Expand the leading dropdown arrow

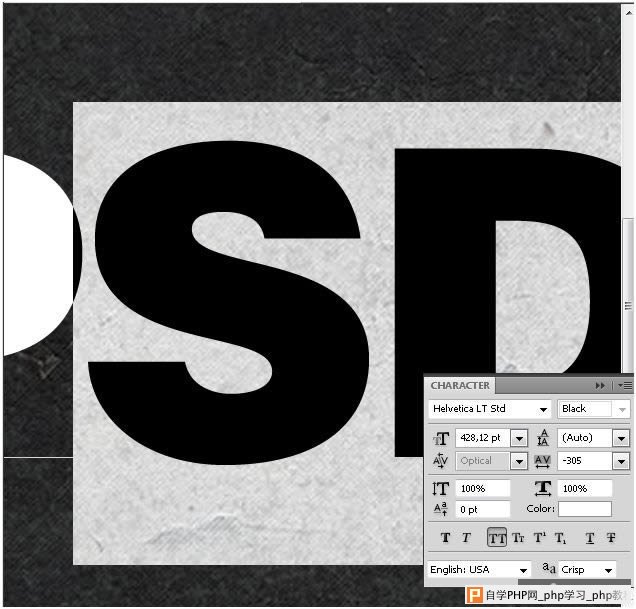tap(621, 439)
